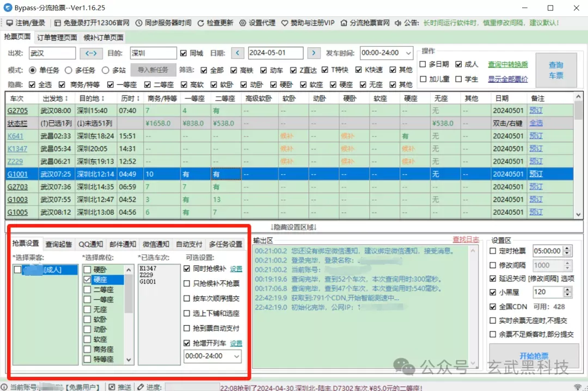The height and width of the screenshot is (391, 588).
Task: Click the 导入新任务 button
Action: click(152, 70)
